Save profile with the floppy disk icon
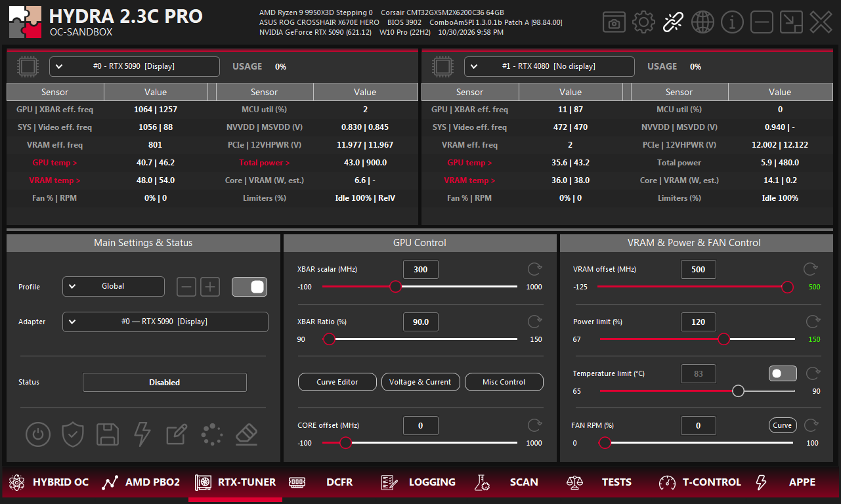The width and height of the screenshot is (841, 504). [108, 434]
